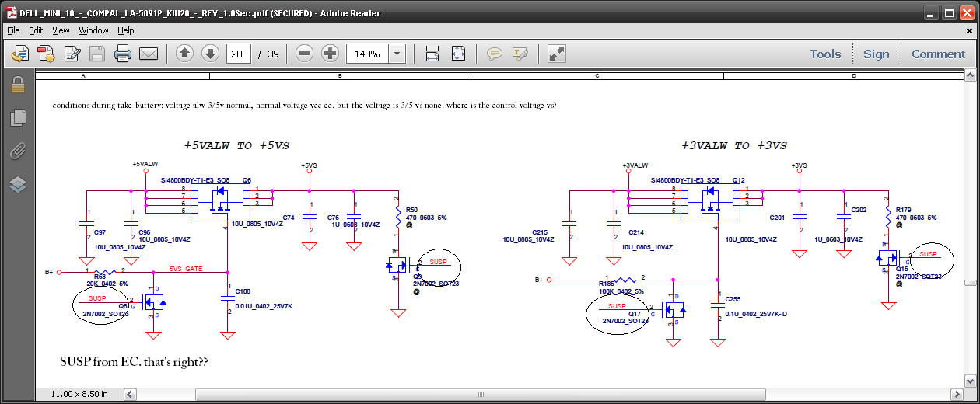Click the 140% zoom value field
This screenshot has width=980, height=404.
click(368, 54)
